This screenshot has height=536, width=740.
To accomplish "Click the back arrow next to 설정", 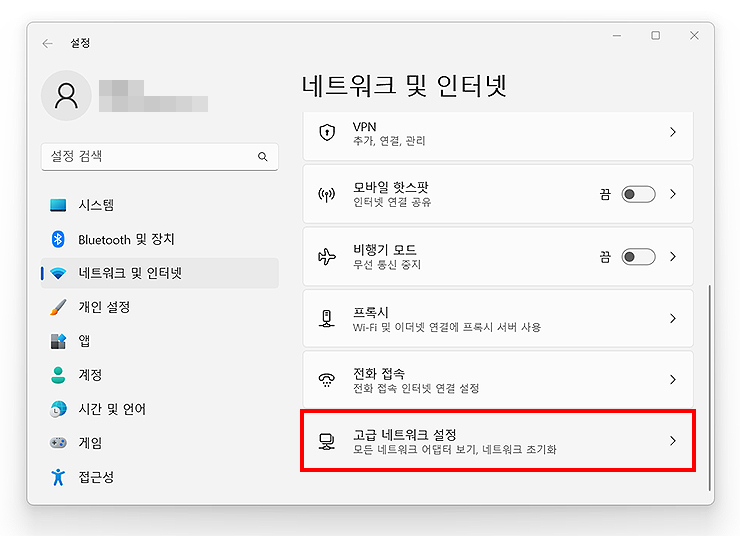I will (x=47, y=44).
